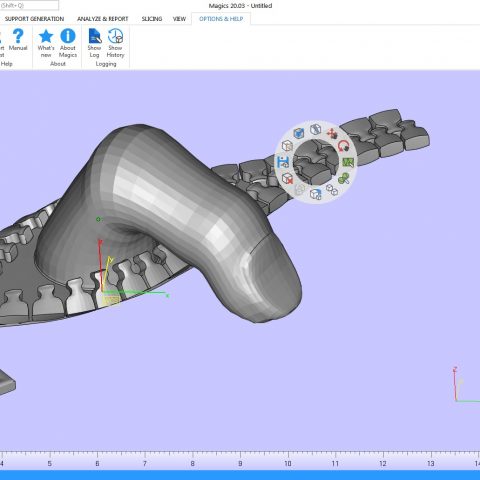Click ruler mark 10 on bottom scale

288,463
